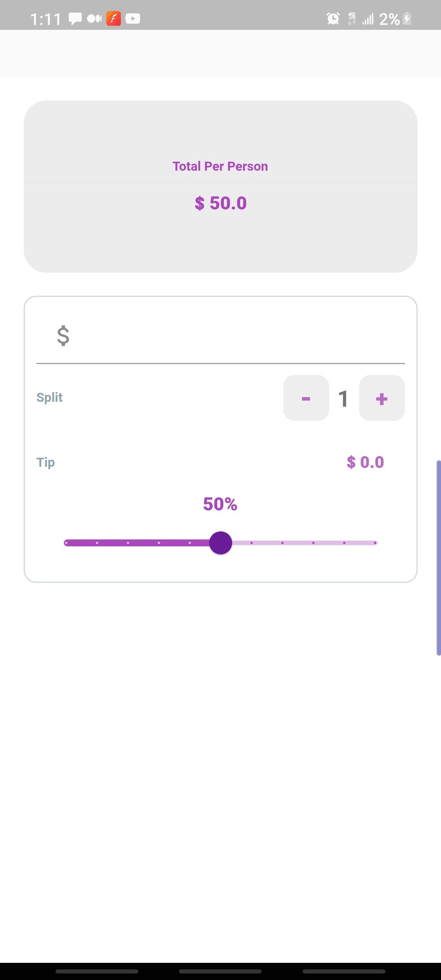441x980 pixels.
Task: Tap the tip slider thumb at 50%
Action: pos(220,542)
